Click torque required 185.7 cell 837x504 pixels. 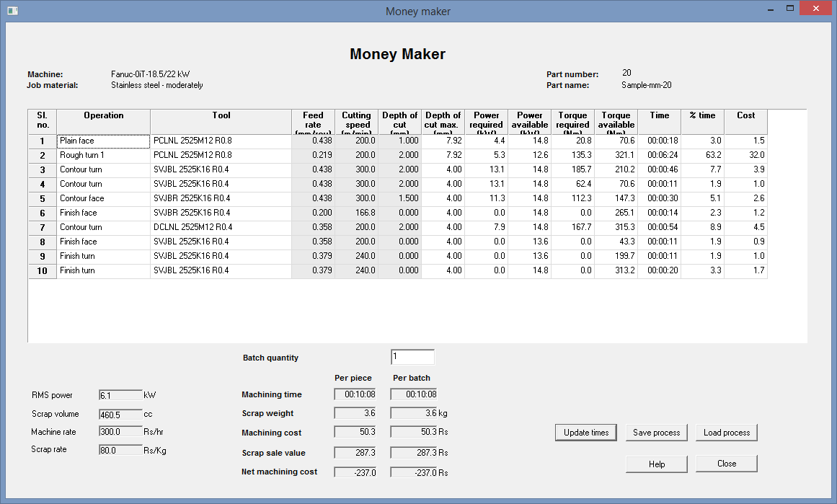pyautogui.click(x=572, y=169)
